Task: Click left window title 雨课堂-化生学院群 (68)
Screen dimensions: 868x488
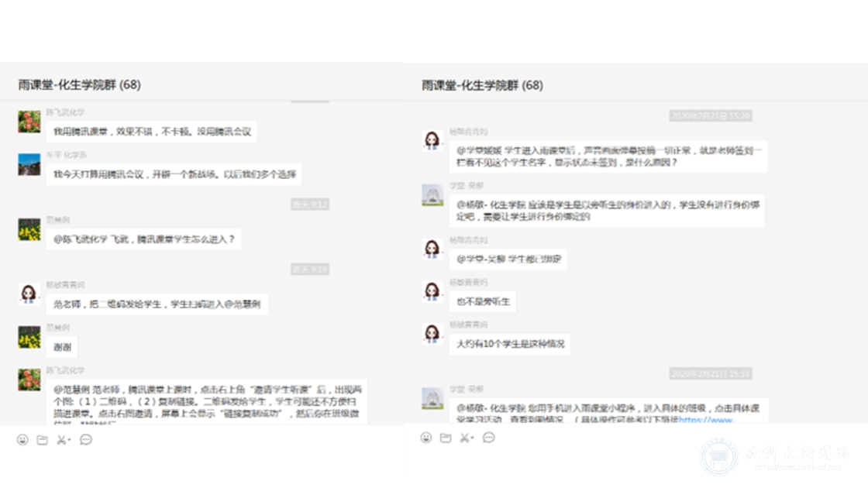Action: (x=80, y=85)
